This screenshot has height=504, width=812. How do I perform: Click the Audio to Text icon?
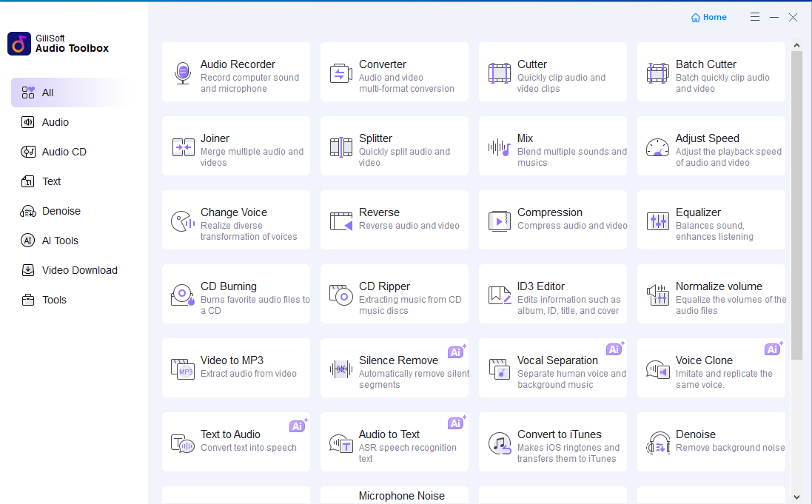click(x=340, y=443)
